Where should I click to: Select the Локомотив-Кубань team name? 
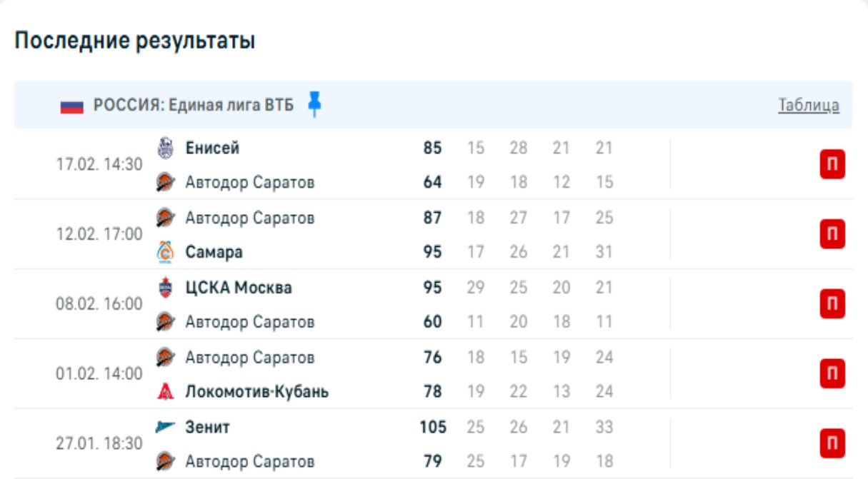coord(256,392)
